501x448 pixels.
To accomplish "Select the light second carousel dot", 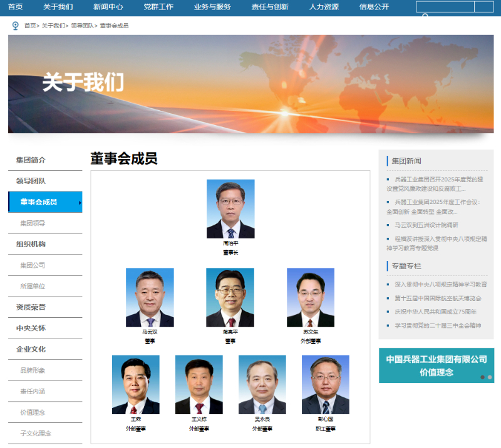I will coord(490,377).
